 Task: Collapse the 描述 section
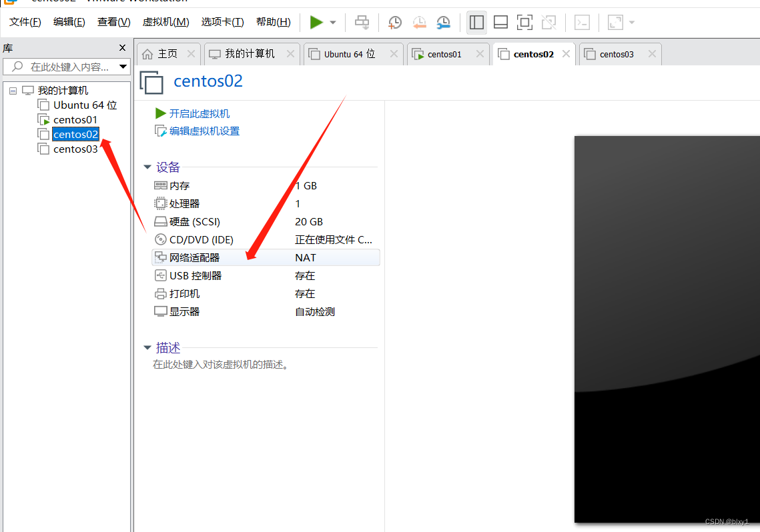click(147, 347)
